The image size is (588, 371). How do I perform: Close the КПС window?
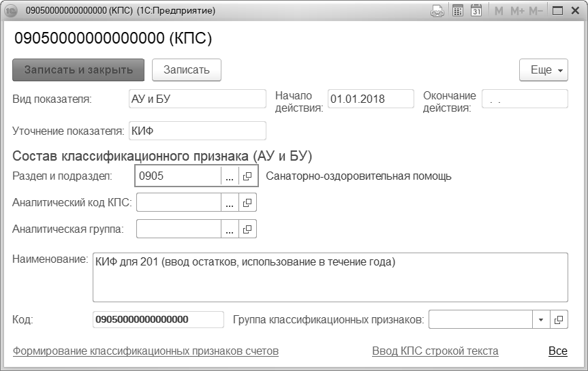pos(575,11)
